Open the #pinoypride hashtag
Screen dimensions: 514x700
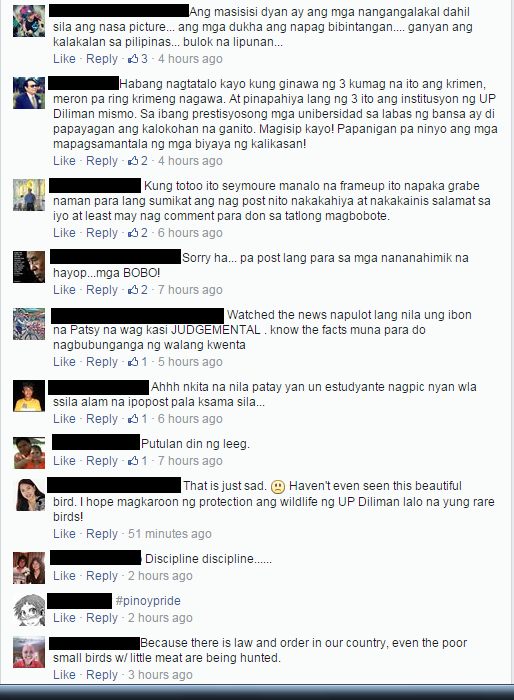(x=148, y=601)
